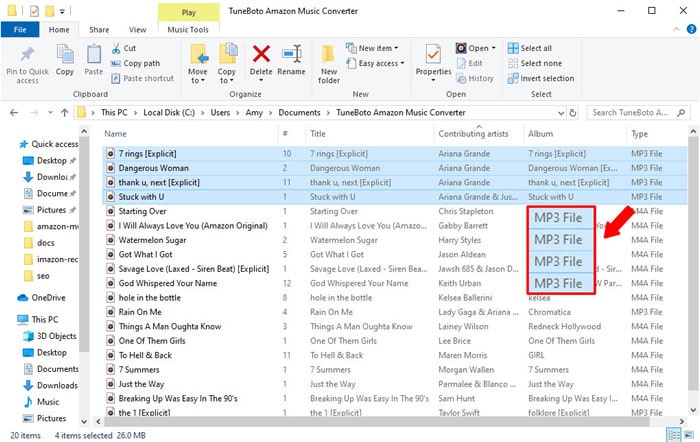Switch to the Home ribbon tab

pos(59,29)
